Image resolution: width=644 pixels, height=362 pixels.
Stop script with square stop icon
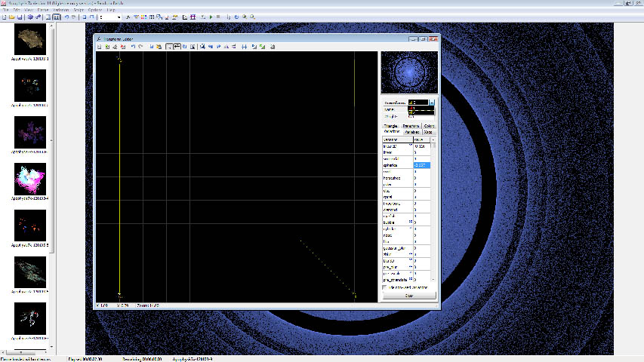tap(218, 17)
